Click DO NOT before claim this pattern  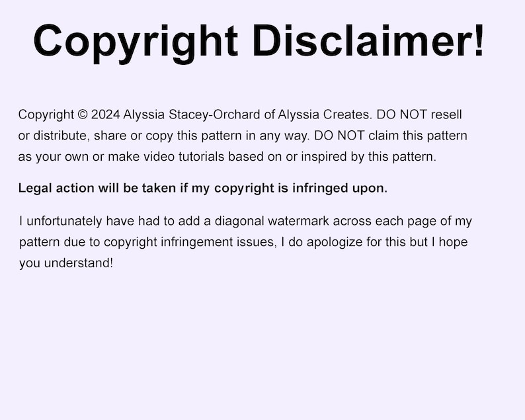pos(339,136)
